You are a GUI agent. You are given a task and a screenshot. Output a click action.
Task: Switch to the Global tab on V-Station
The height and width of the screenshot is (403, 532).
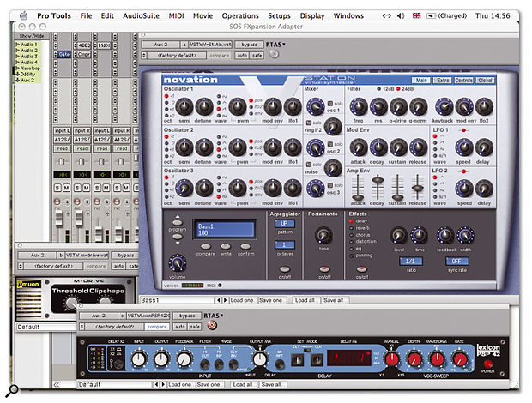point(485,81)
